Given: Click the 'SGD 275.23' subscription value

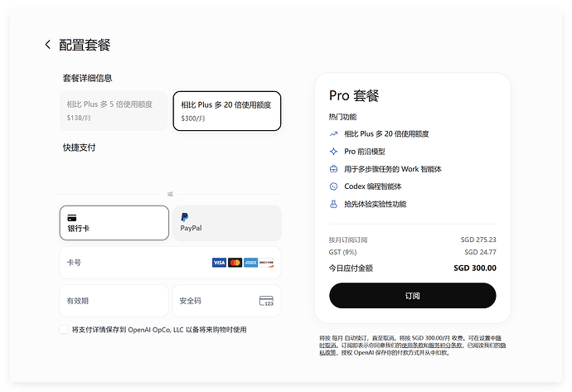Looking at the screenshot, I should [478, 240].
